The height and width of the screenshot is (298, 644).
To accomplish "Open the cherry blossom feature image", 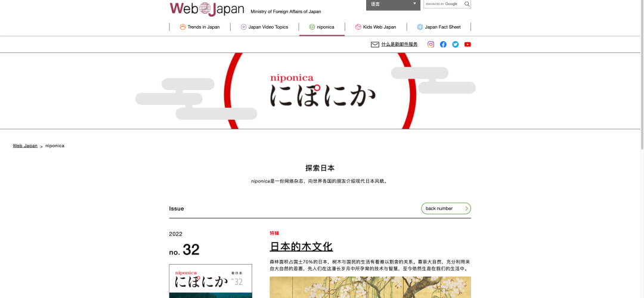I will tap(370, 287).
